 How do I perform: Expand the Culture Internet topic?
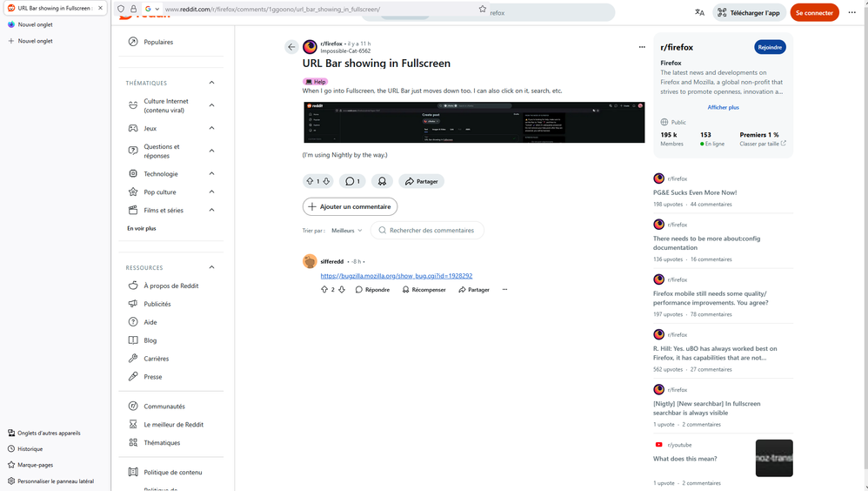212,105
